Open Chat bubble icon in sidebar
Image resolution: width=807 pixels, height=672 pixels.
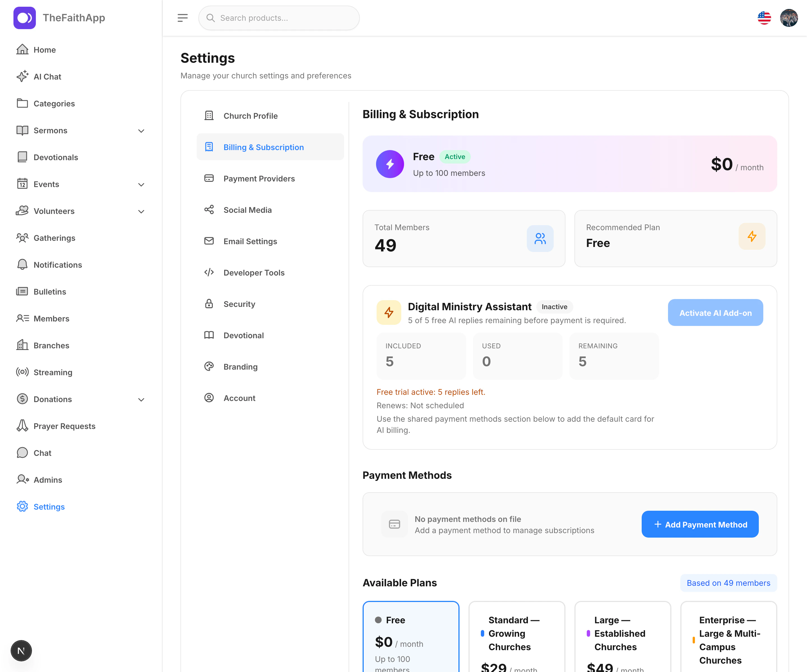point(22,452)
